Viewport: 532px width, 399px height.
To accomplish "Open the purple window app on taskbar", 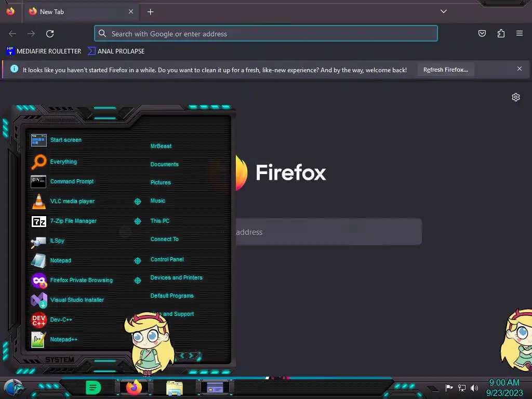I will coord(215,388).
